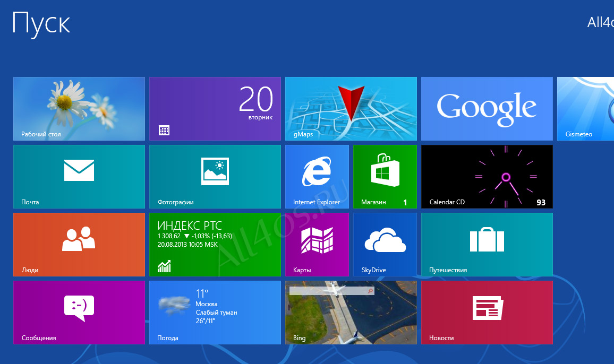Open the Gismeteo weather tile
The height and width of the screenshot is (364, 614).
(585, 109)
